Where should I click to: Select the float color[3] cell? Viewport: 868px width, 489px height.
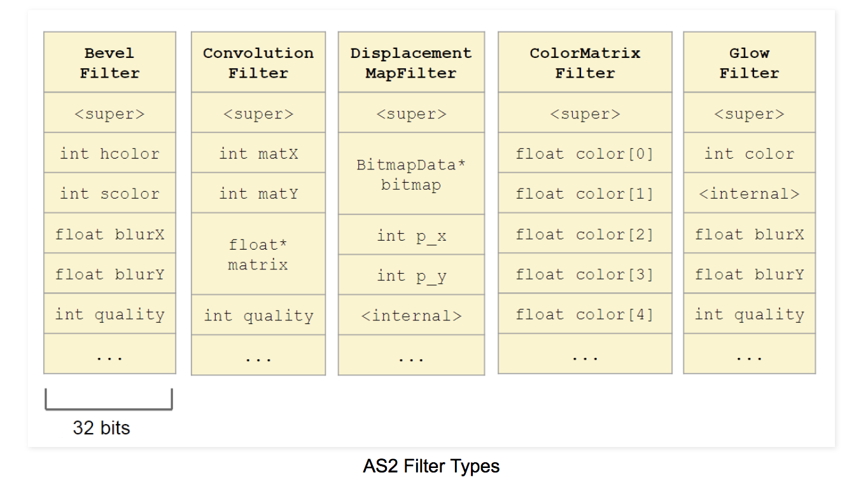(585, 274)
